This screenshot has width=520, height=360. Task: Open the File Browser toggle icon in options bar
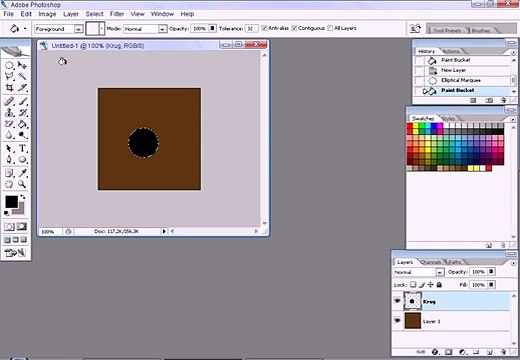[415, 29]
